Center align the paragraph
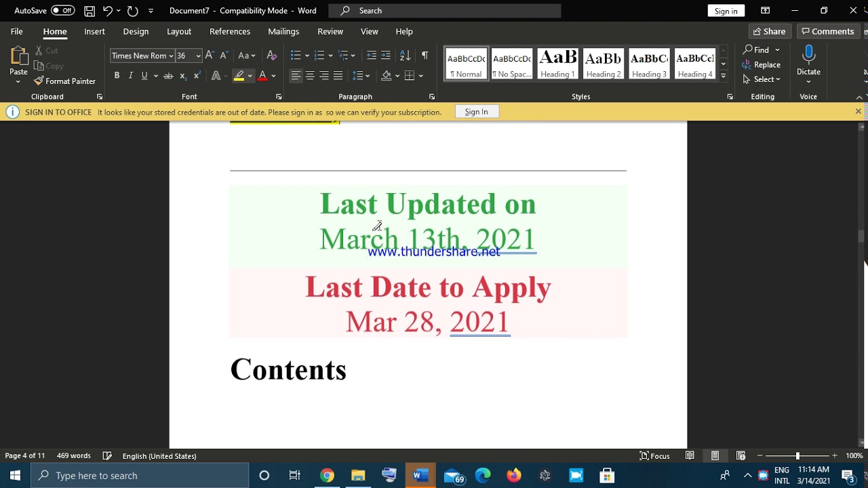 click(310, 76)
